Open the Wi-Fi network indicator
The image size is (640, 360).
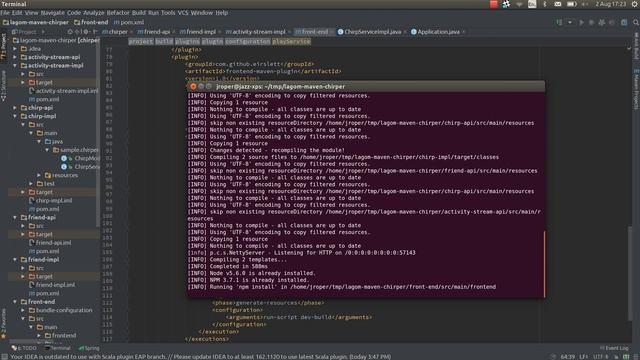click(x=519, y=4)
